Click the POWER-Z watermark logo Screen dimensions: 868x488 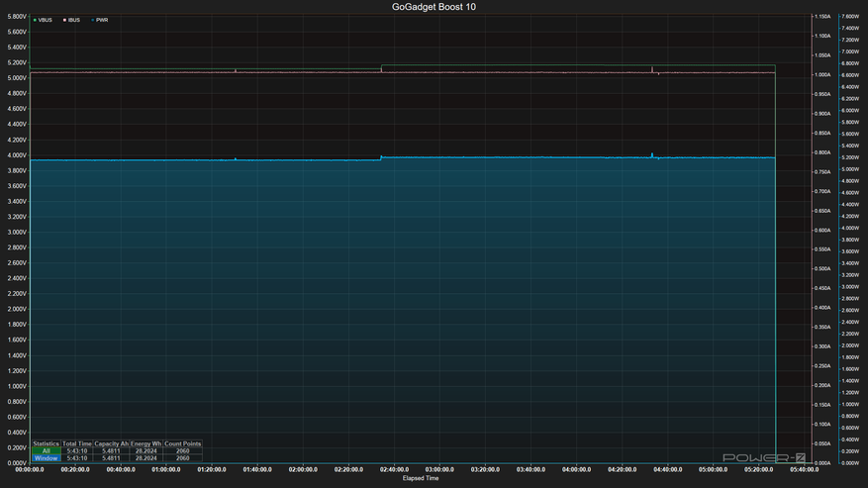click(x=764, y=457)
